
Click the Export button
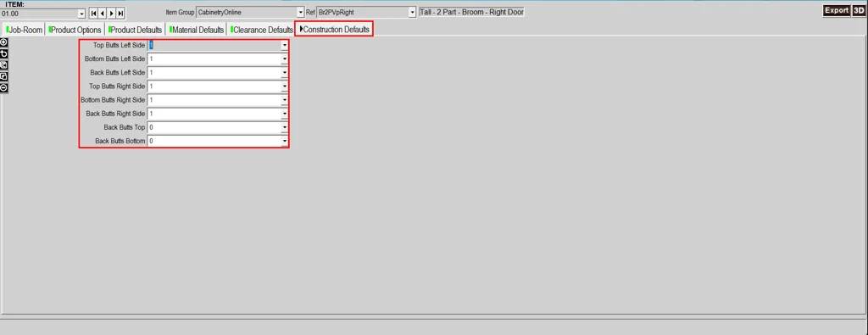pos(837,10)
